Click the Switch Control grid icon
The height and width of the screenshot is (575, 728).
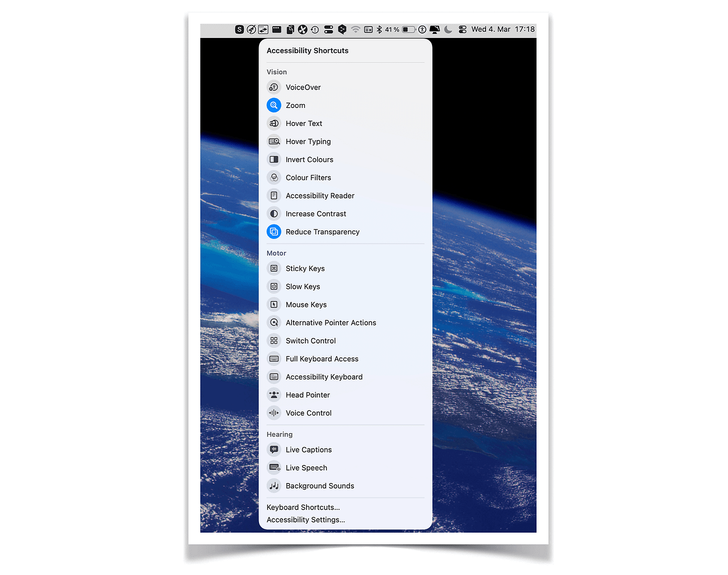coord(273,340)
